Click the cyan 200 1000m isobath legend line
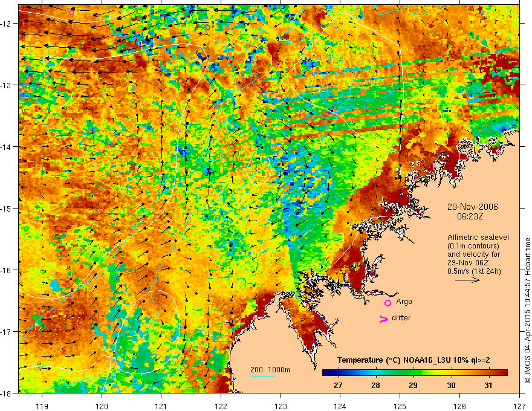Screen dimensions: 532x411 click(262, 376)
